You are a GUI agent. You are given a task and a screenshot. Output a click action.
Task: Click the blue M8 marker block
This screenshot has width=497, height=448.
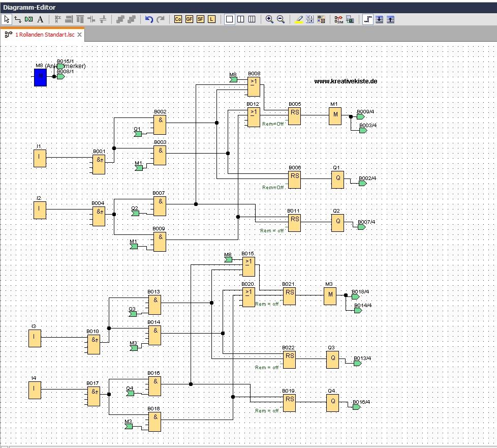pos(40,77)
